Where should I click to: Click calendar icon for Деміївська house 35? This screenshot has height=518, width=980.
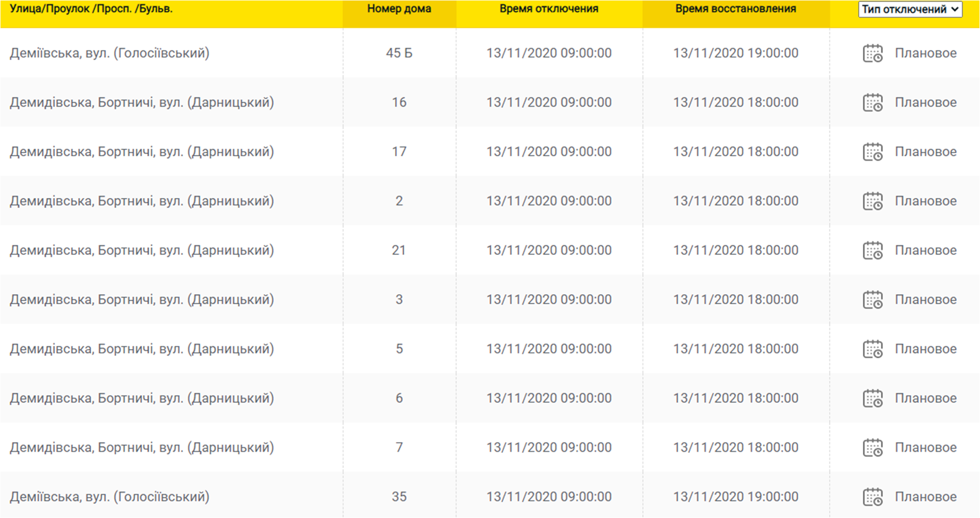[873, 497]
